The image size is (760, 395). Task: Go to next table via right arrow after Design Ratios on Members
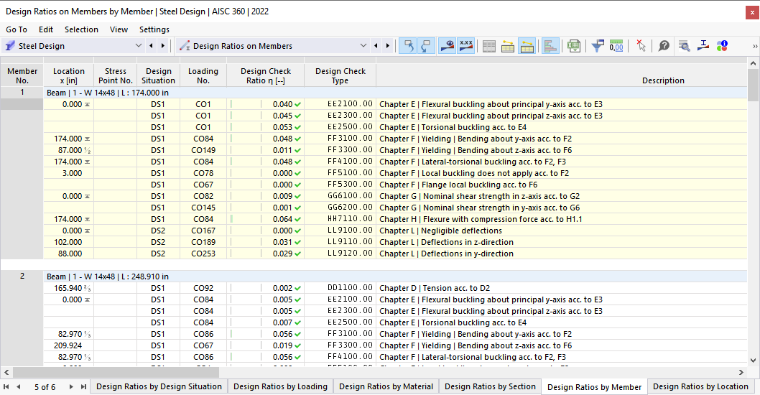[x=388, y=46]
